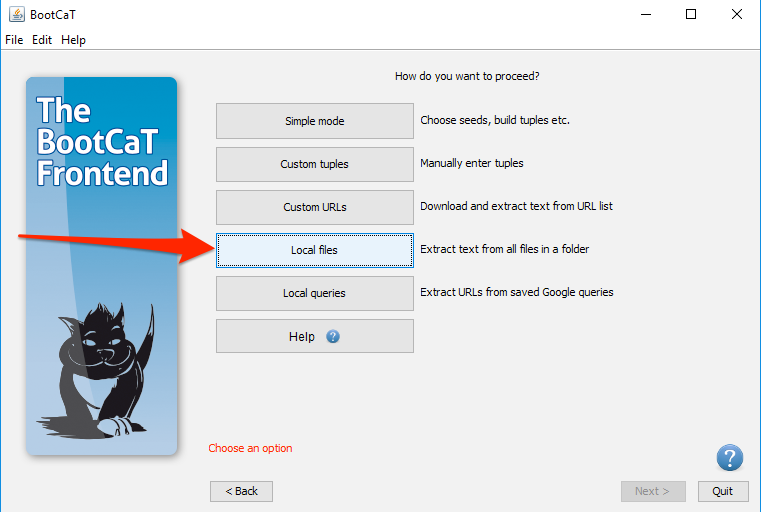Image resolution: width=761 pixels, height=512 pixels.
Task: Open the Edit menu
Action: tap(42, 40)
